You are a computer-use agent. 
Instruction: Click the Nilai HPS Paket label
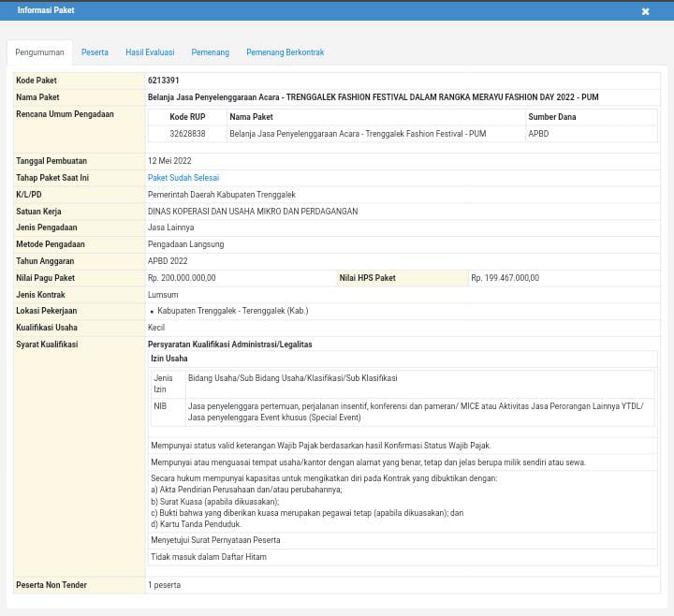coord(368,278)
